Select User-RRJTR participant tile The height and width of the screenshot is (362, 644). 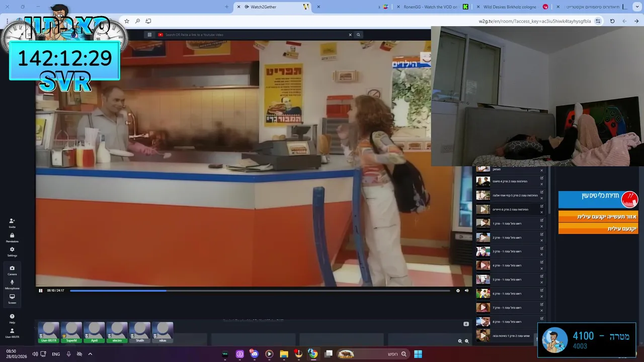49,332
